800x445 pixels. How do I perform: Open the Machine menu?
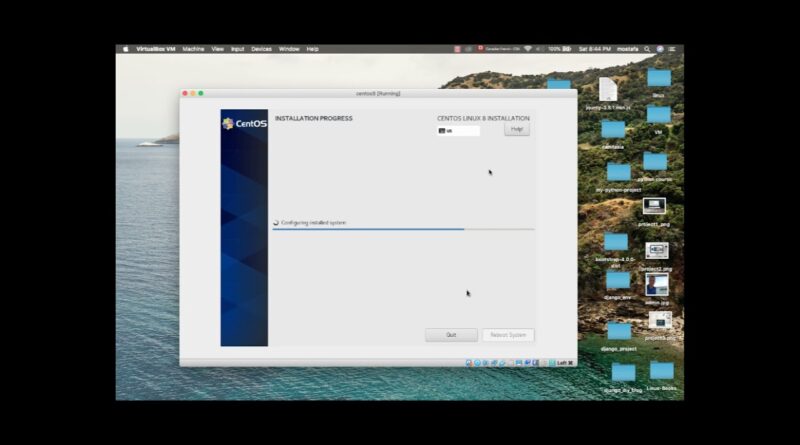[193, 49]
